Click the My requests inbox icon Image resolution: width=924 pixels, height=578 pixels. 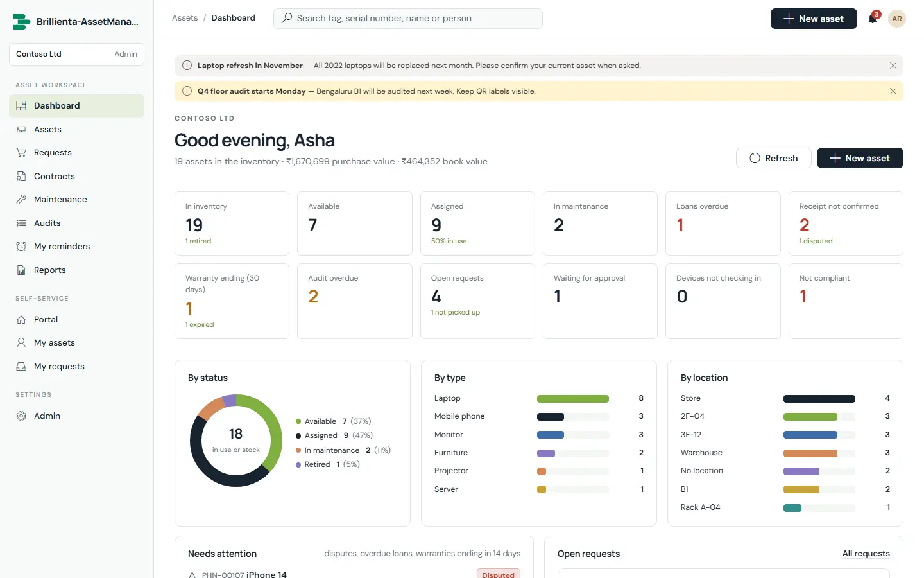pyautogui.click(x=21, y=367)
